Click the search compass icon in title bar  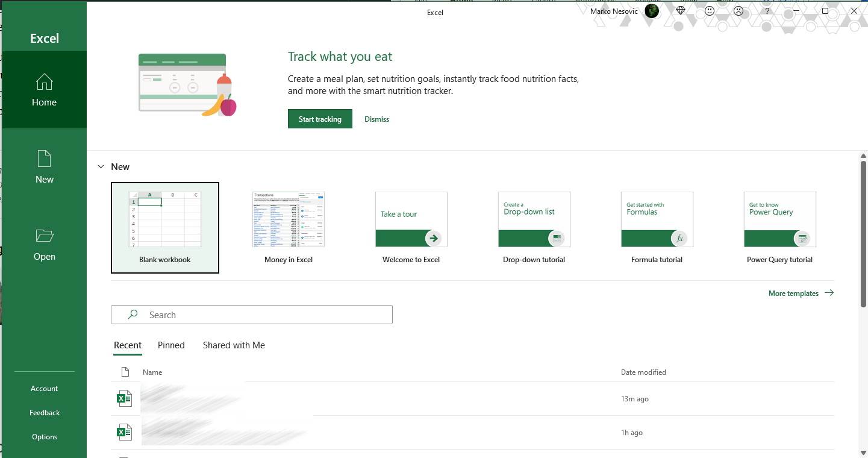[x=680, y=11]
